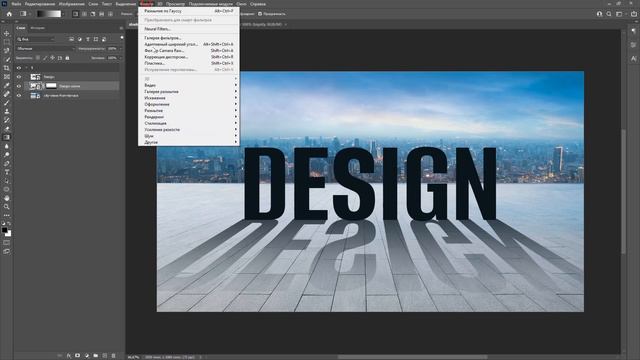Click the fx layer style icon
The width and height of the screenshot is (640, 360).
[x=69, y=356]
